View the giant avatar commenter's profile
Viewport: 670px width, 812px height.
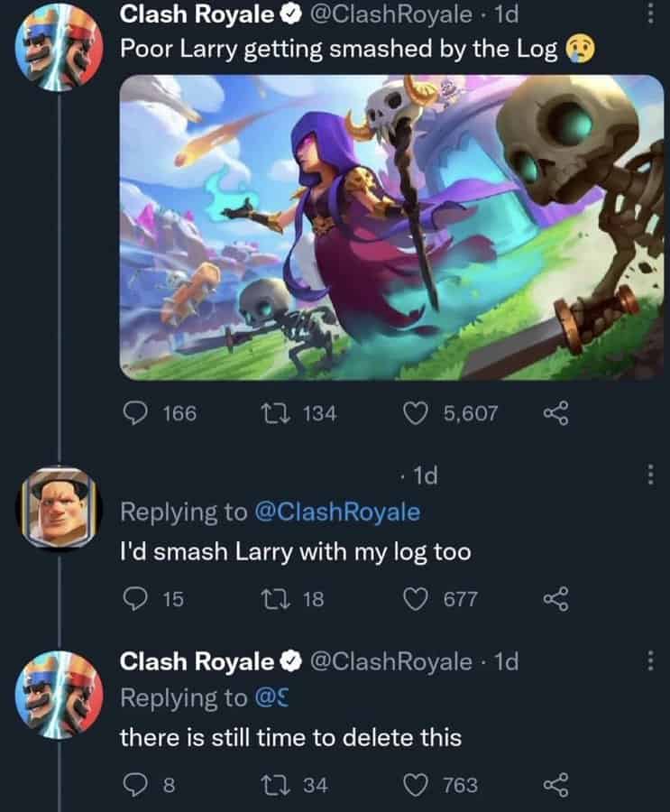tap(57, 507)
